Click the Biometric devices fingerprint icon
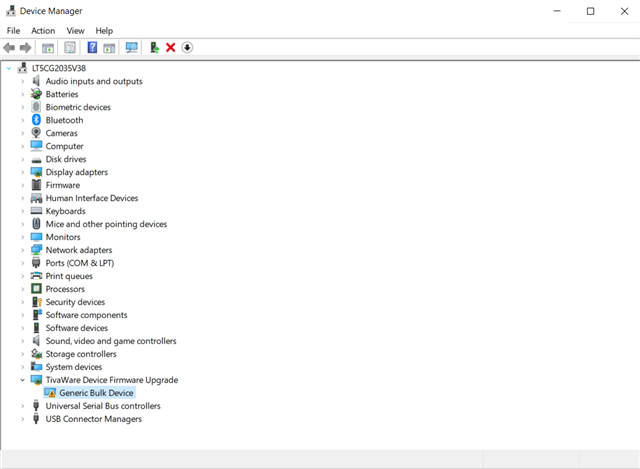Image resolution: width=640 pixels, height=469 pixels. pyautogui.click(x=36, y=107)
